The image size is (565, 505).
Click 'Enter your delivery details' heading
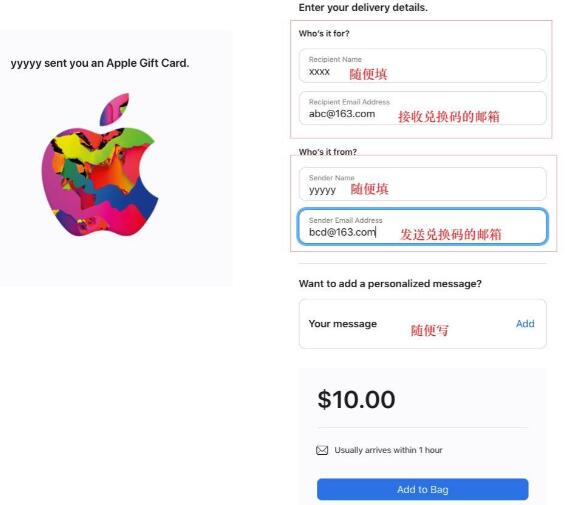363,7
